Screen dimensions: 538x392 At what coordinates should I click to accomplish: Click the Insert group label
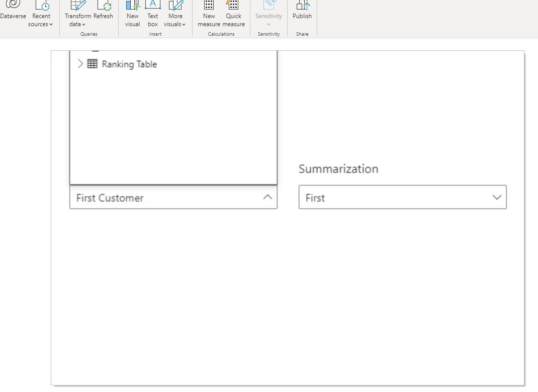click(x=155, y=34)
